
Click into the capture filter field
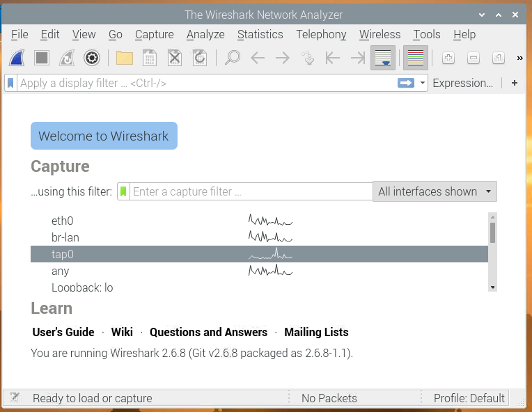coord(251,191)
